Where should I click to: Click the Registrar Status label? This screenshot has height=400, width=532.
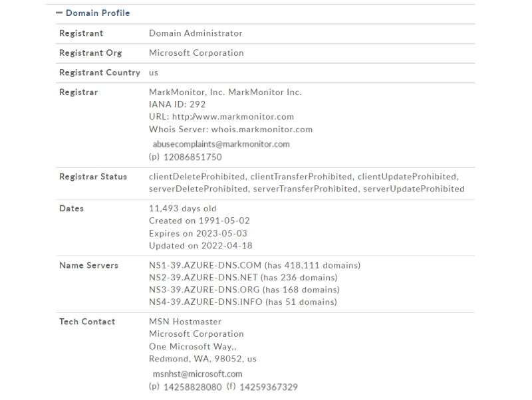coord(93,177)
